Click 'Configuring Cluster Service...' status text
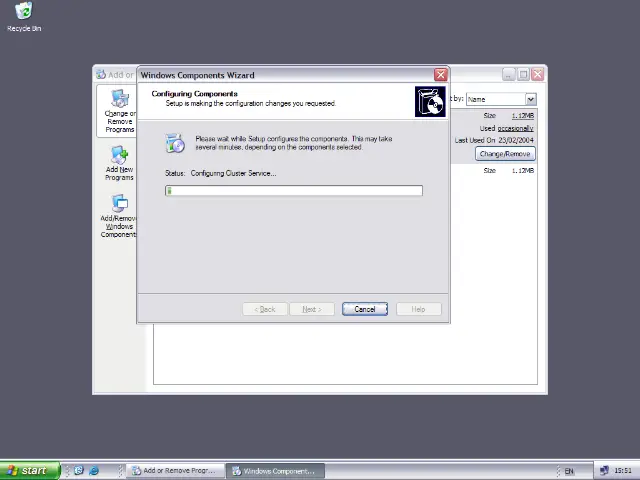The width and height of the screenshot is (640, 480). (233, 173)
